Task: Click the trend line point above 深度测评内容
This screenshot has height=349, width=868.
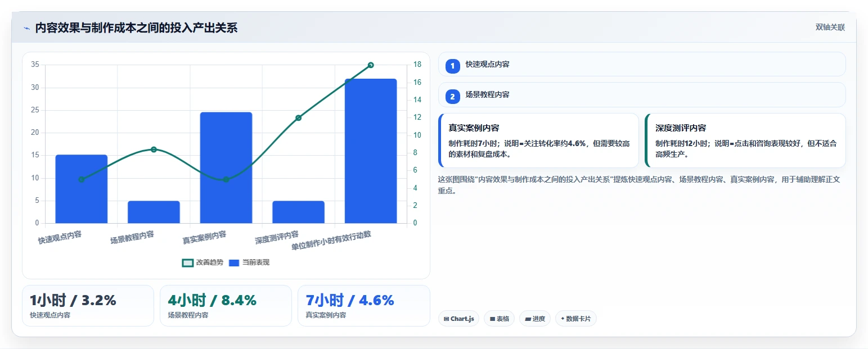Action: 299,117
